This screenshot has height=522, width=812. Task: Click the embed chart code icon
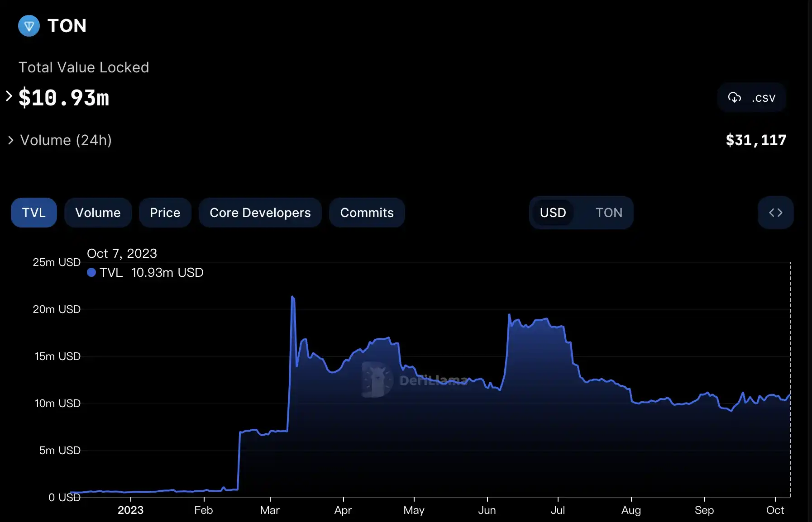tap(775, 213)
